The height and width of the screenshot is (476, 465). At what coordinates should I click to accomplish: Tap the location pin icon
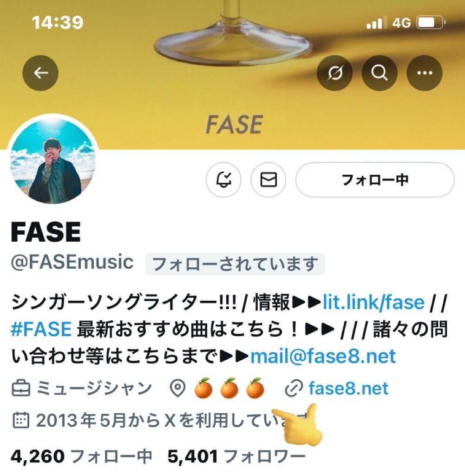click(x=177, y=388)
